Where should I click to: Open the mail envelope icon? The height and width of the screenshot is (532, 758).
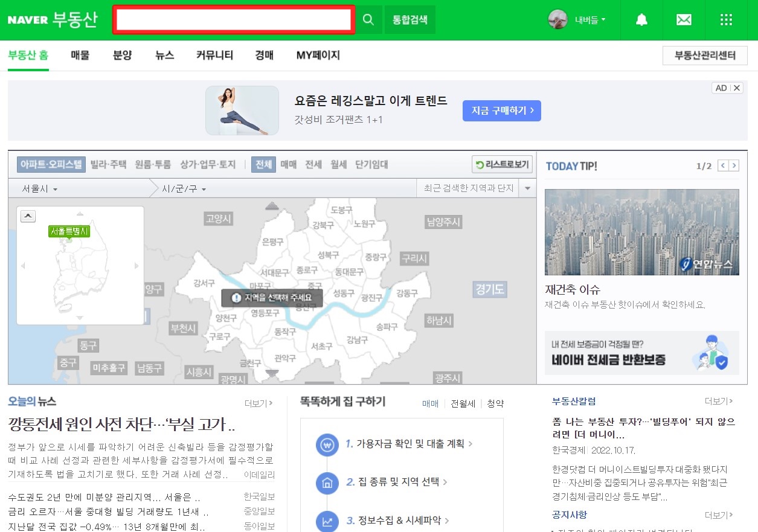coord(684,20)
